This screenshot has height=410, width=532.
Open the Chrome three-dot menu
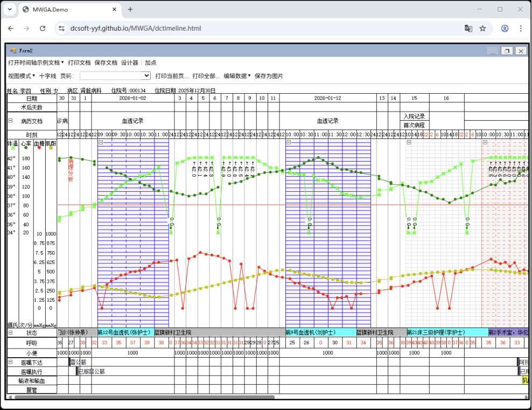(x=521, y=29)
